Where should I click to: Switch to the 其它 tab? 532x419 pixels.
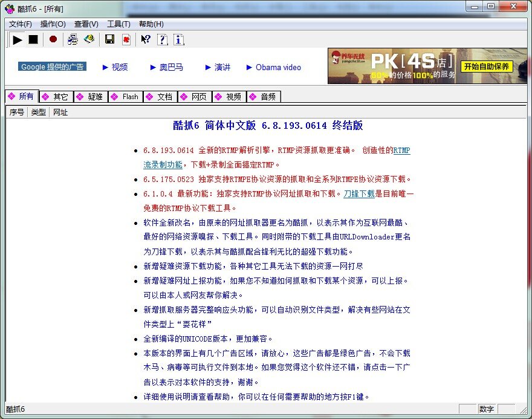point(56,97)
